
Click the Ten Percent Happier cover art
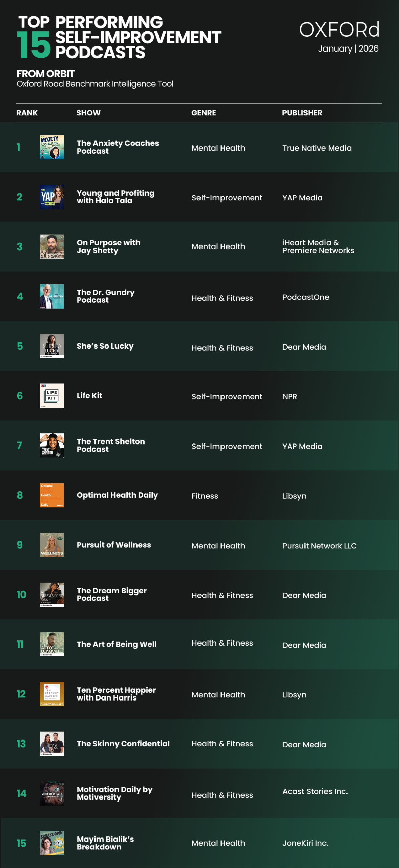point(52,694)
